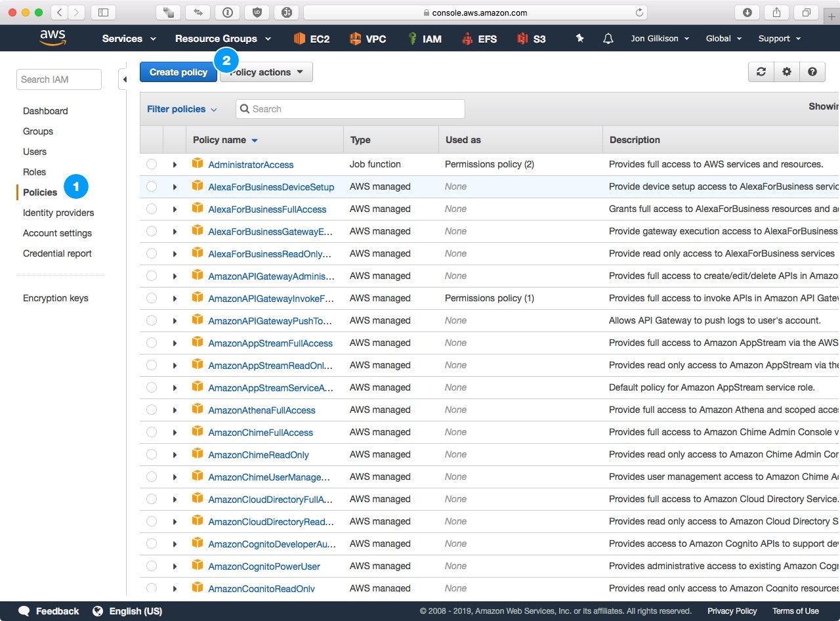Image resolution: width=840 pixels, height=621 pixels.
Task: Select AmazonAppStreamFullAccess radio button
Action: point(152,343)
